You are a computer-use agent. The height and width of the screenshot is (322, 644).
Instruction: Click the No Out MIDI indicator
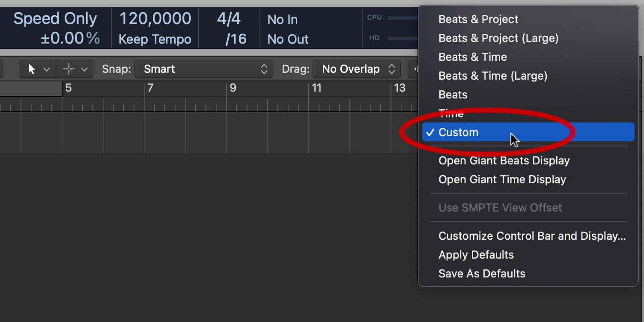[288, 39]
